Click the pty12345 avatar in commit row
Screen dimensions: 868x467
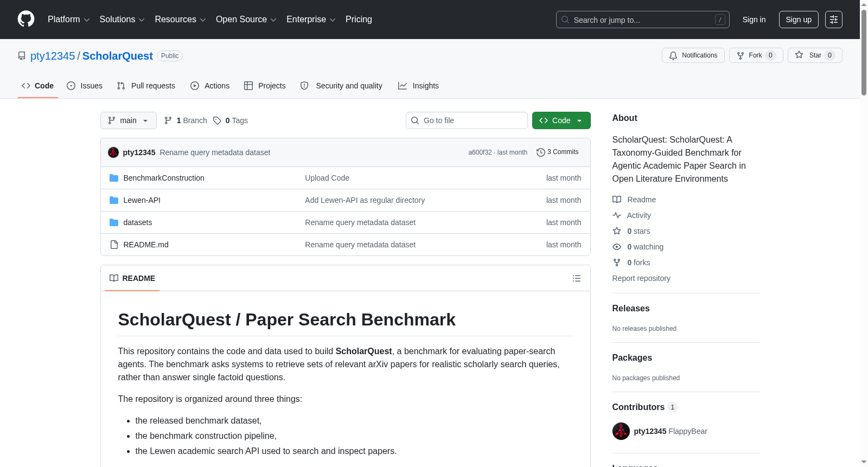point(113,152)
